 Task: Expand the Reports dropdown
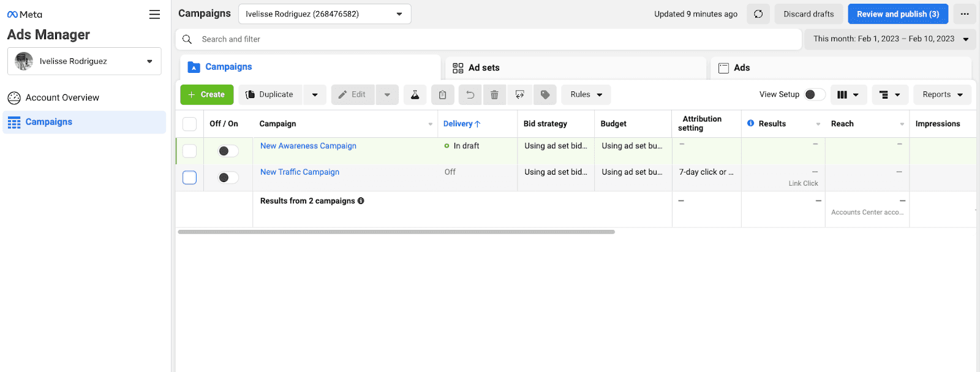942,95
